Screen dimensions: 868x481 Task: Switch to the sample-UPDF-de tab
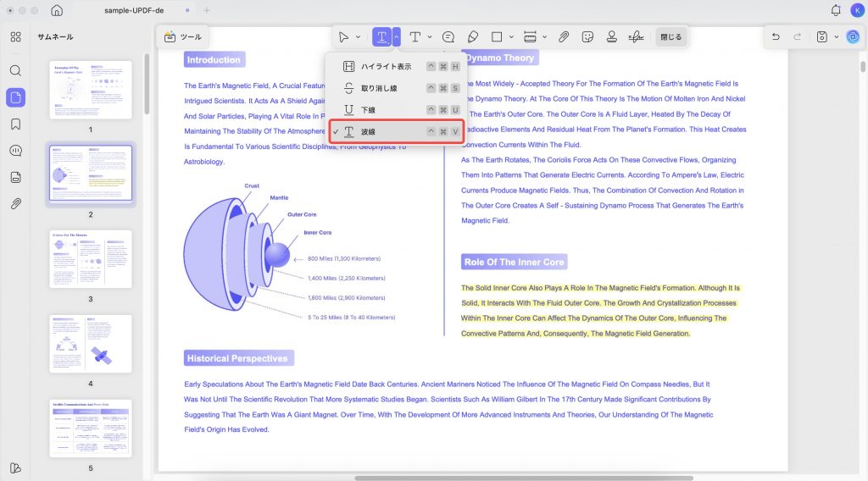[x=134, y=10]
